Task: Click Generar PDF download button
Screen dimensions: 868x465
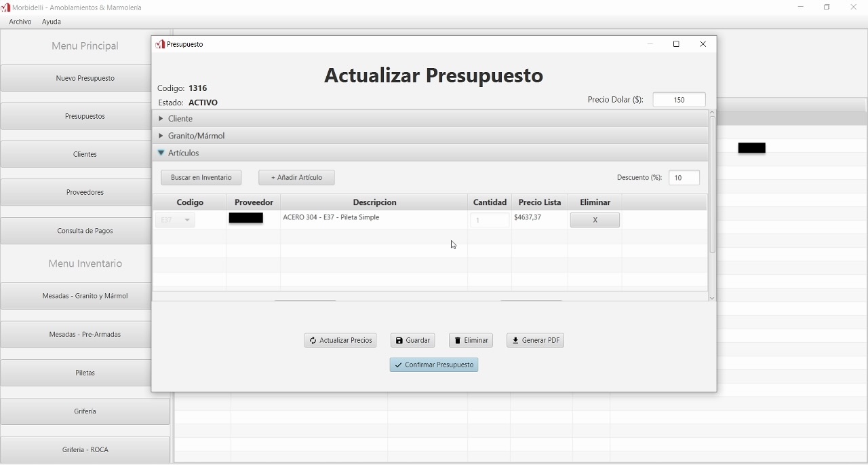Action: [535, 341]
